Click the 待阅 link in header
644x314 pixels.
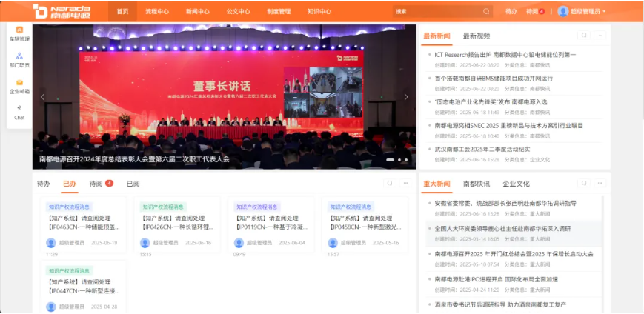(x=532, y=12)
